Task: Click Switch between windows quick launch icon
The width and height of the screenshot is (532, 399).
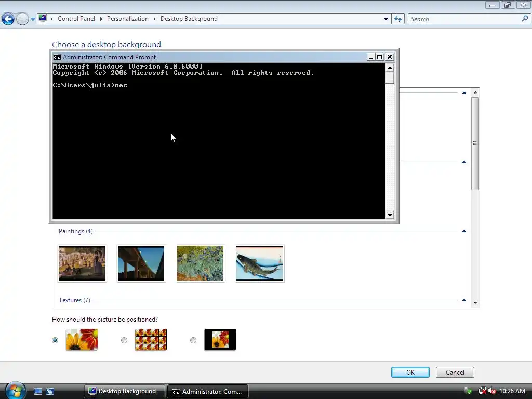Action: [50, 391]
